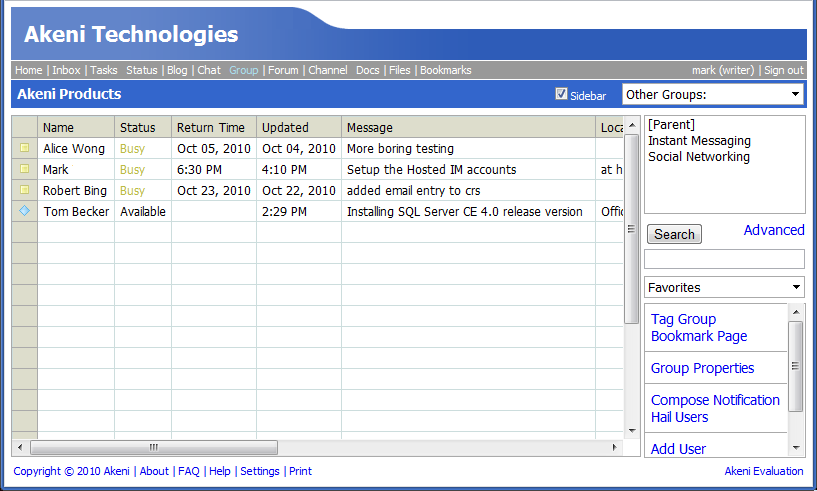Screen dimensions: 817x491
Task: Click the horizontal scrollbar under the table
Action: pos(154,447)
